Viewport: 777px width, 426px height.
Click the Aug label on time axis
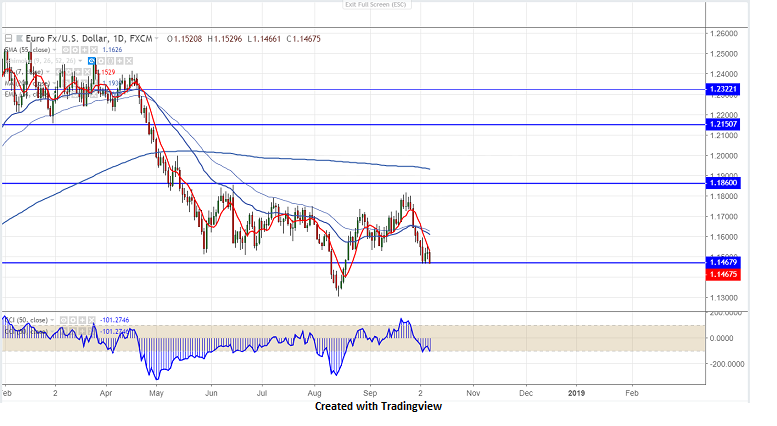click(314, 393)
